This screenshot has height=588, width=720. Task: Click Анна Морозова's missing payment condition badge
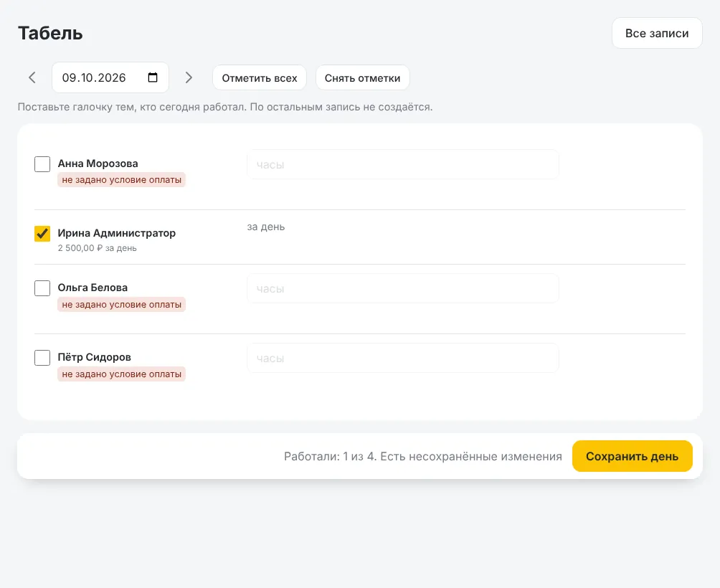(x=122, y=180)
